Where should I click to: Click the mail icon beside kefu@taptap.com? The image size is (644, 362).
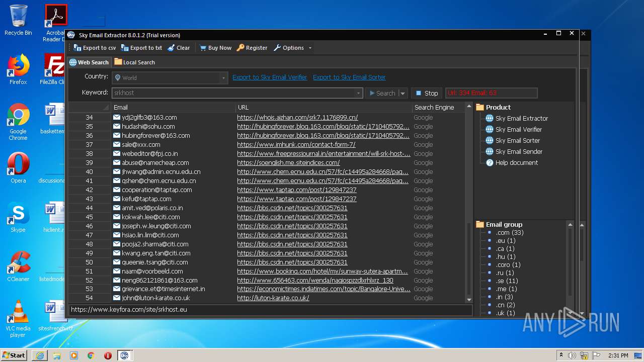click(x=117, y=199)
